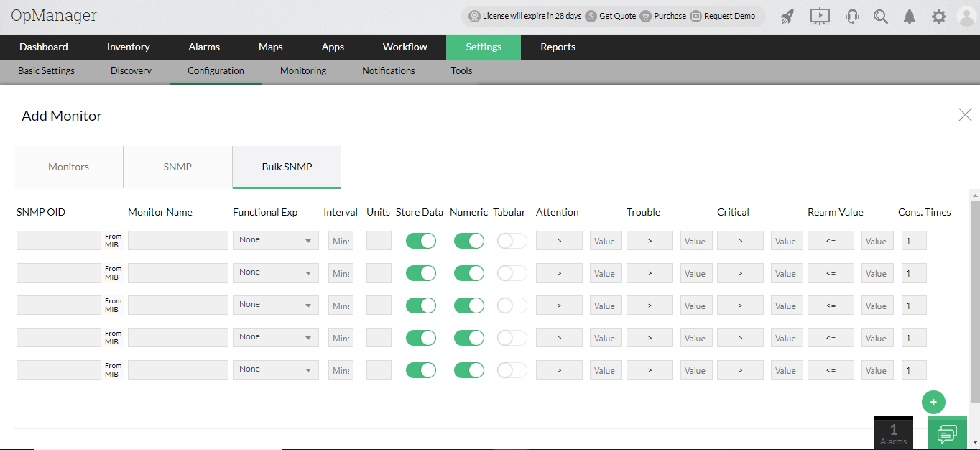Click the Get Quote link
This screenshot has height=450, width=980.
[611, 16]
